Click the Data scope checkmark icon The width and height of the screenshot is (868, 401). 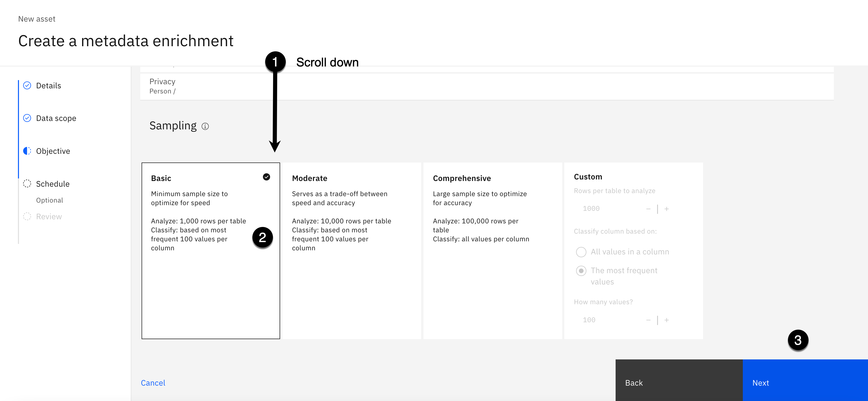click(27, 118)
